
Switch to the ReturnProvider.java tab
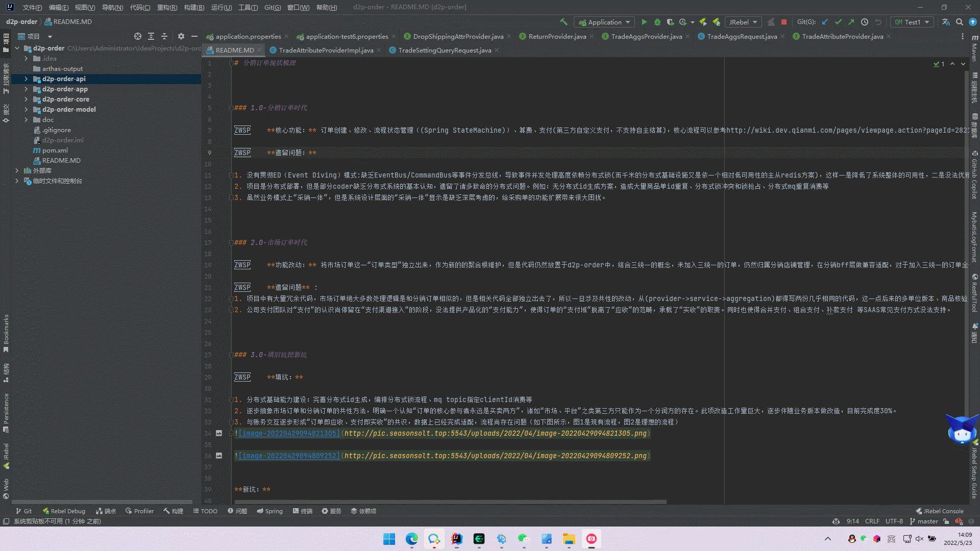557,36
